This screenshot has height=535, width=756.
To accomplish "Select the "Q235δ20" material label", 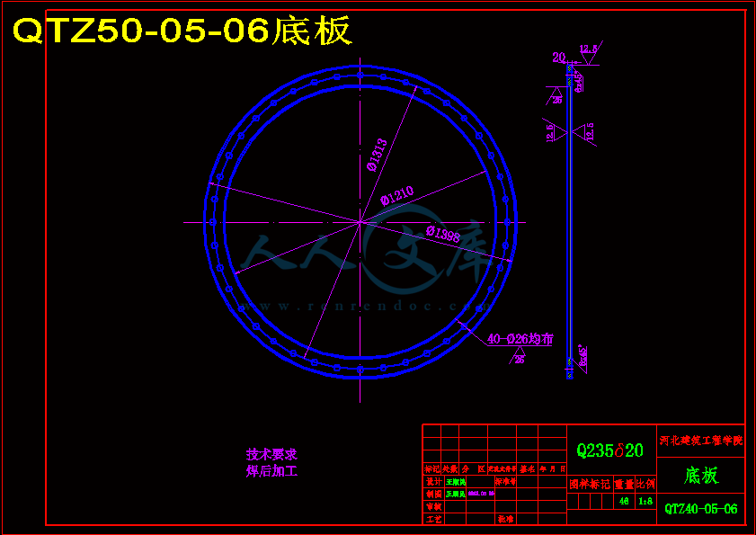I will [609, 450].
